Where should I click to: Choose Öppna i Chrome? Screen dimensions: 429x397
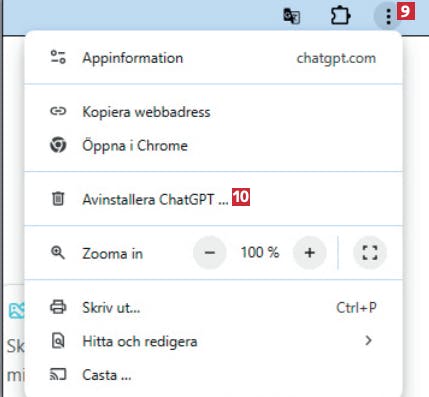click(213, 145)
